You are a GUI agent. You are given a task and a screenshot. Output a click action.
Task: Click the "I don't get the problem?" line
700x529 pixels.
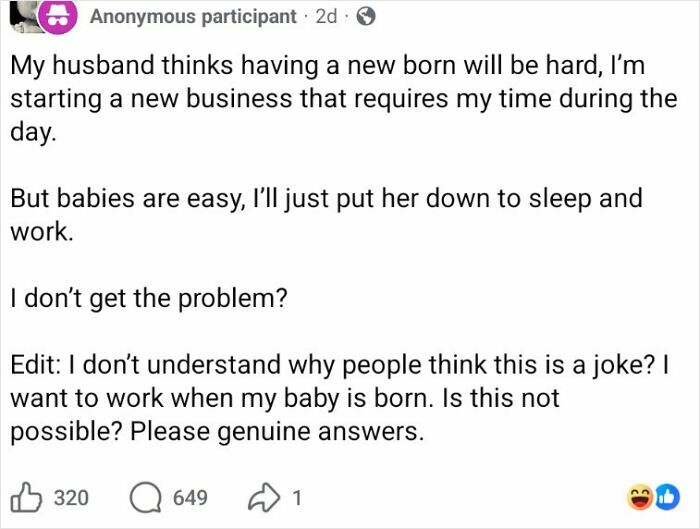coord(148,296)
